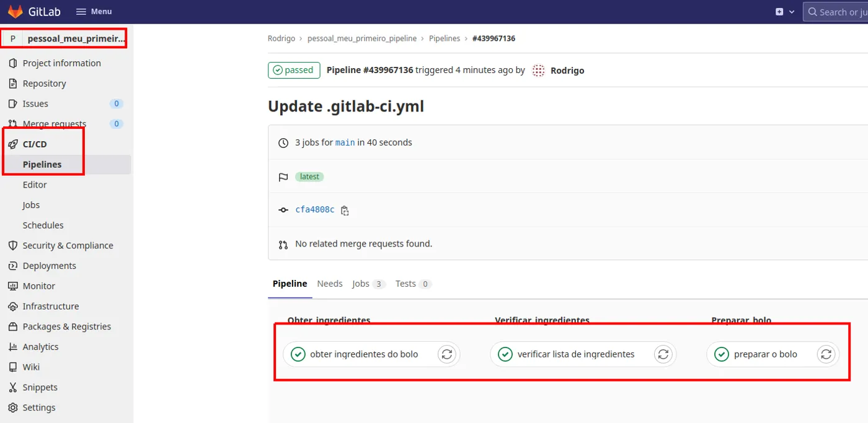Click the passed status badge
The height and width of the screenshot is (423, 868).
[x=294, y=70]
